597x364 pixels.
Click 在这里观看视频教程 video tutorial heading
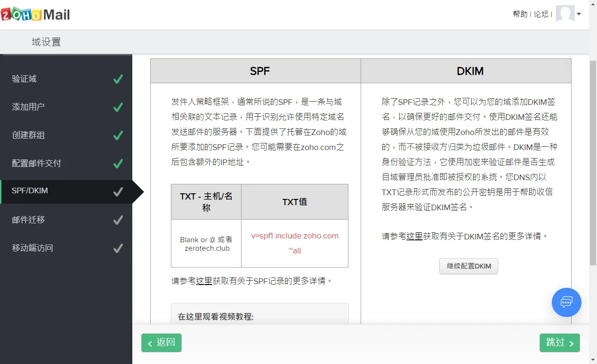(216, 317)
